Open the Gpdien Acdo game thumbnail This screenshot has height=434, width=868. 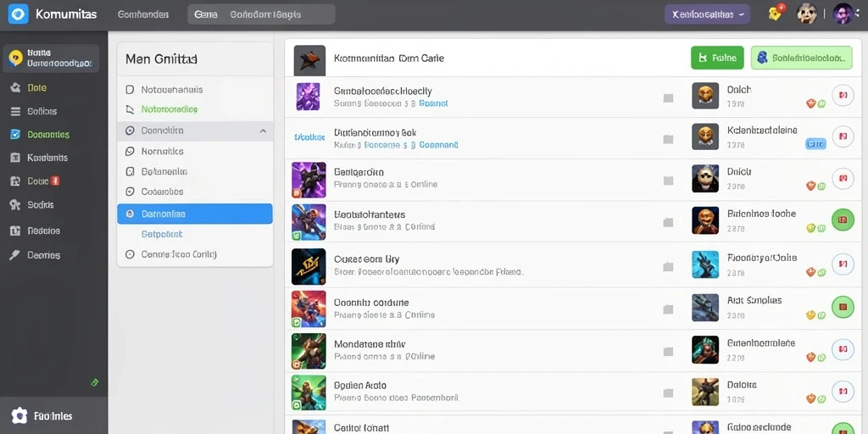[309, 392]
